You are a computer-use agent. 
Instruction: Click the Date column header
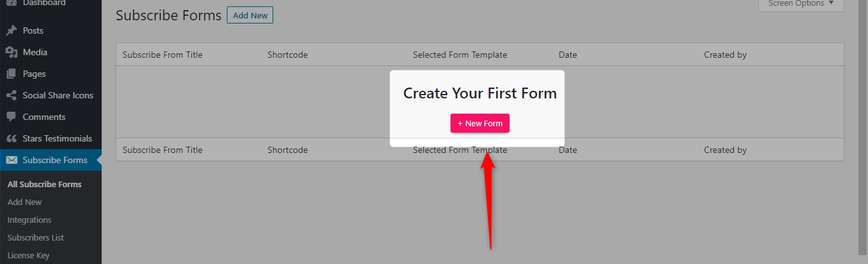567,55
